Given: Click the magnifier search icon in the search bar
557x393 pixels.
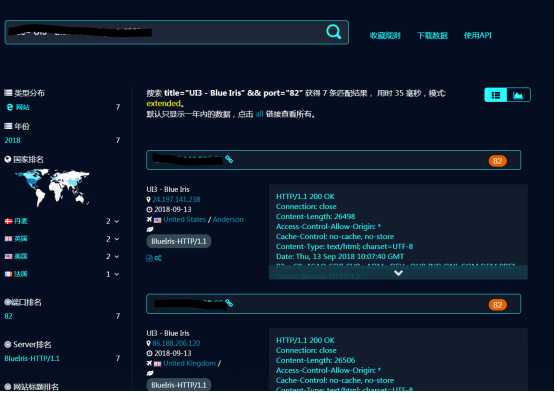Looking at the screenshot, I should 334,32.
